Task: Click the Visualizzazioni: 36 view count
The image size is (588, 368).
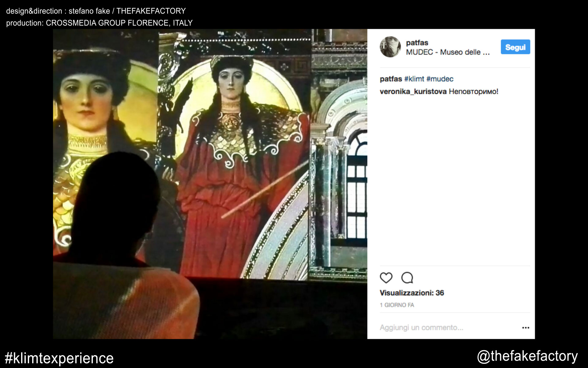Action: click(x=412, y=293)
